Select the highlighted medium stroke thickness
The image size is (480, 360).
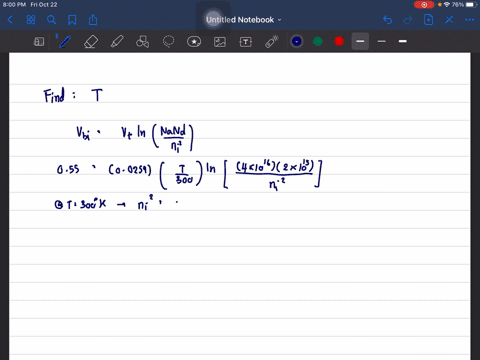[x=360, y=41]
